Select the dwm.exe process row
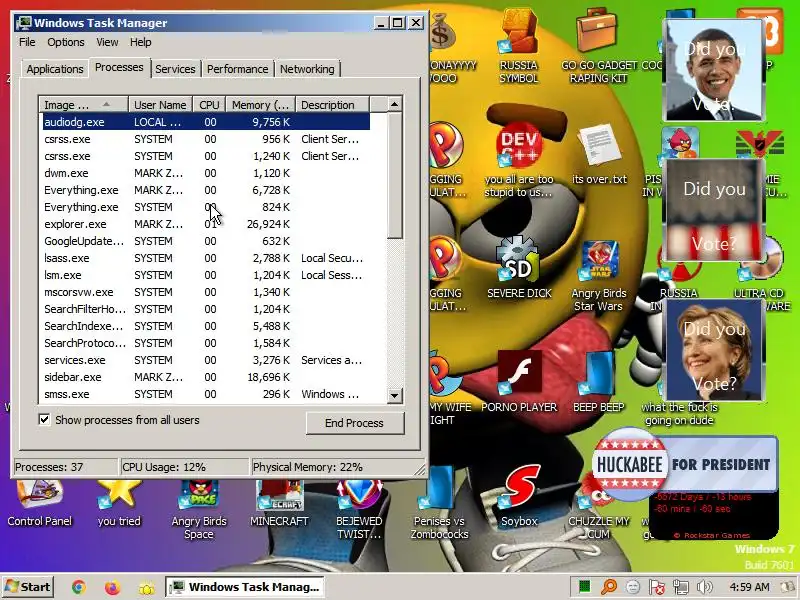 (206, 173)
